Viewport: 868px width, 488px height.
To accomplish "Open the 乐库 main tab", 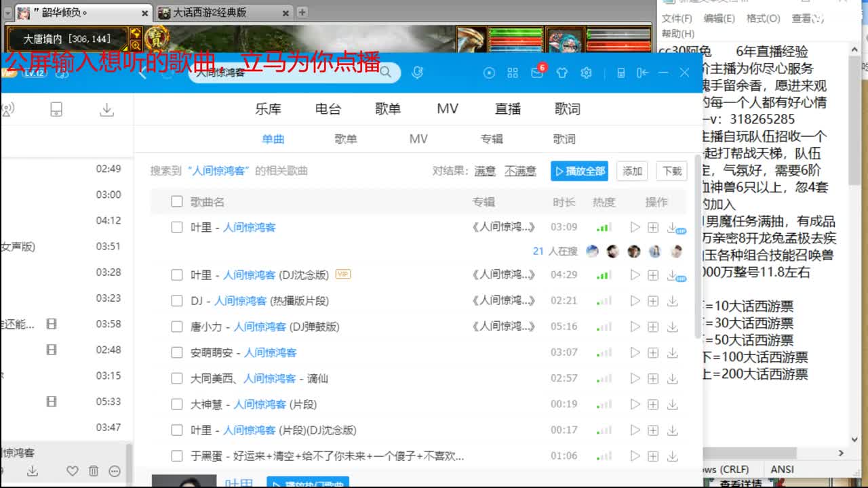I will 268,109.
